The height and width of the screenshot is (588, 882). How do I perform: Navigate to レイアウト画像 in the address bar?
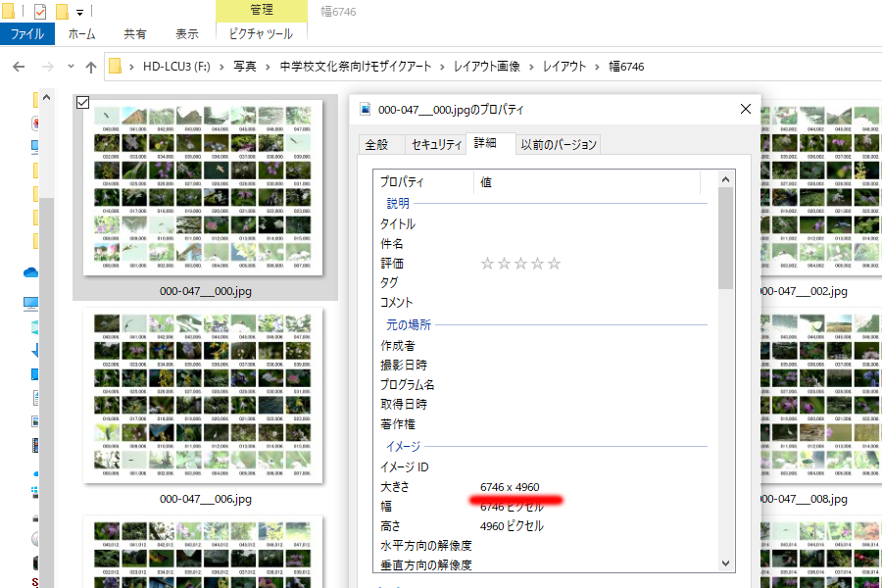[x=487, y=67]
